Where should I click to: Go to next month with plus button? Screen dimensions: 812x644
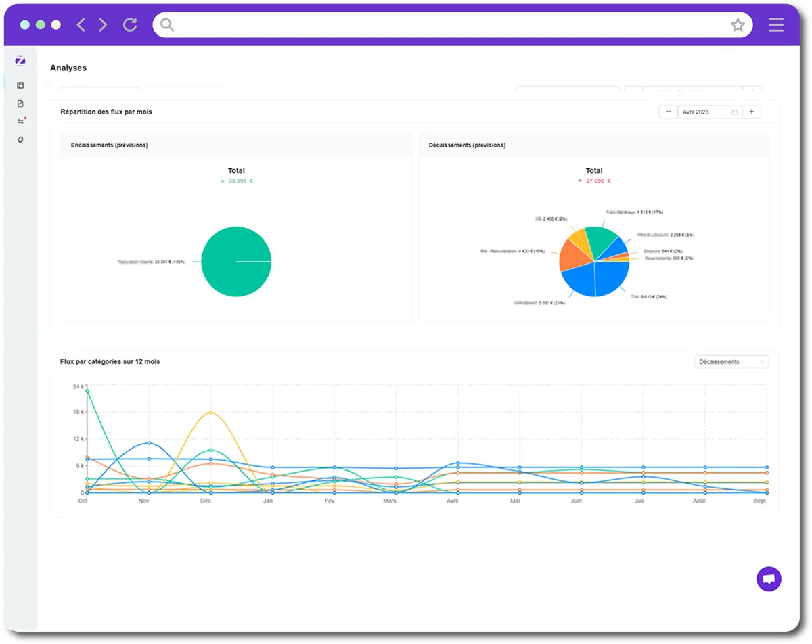point(752,112)
